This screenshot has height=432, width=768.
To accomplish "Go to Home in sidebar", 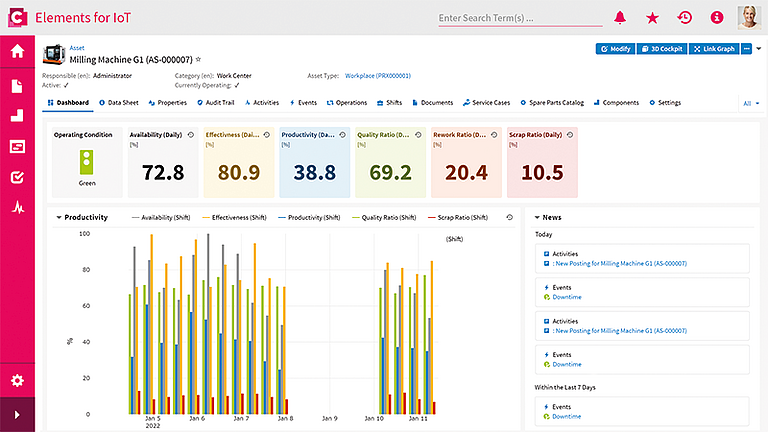I will [18, 51].
